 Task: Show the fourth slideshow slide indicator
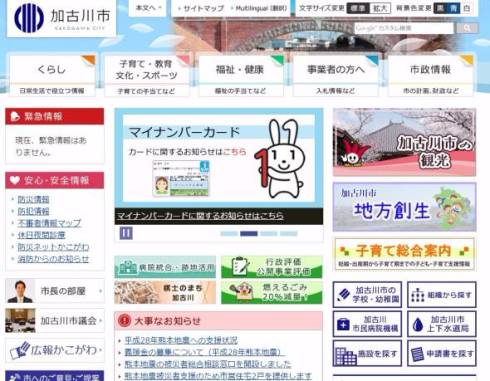(289, 234)
